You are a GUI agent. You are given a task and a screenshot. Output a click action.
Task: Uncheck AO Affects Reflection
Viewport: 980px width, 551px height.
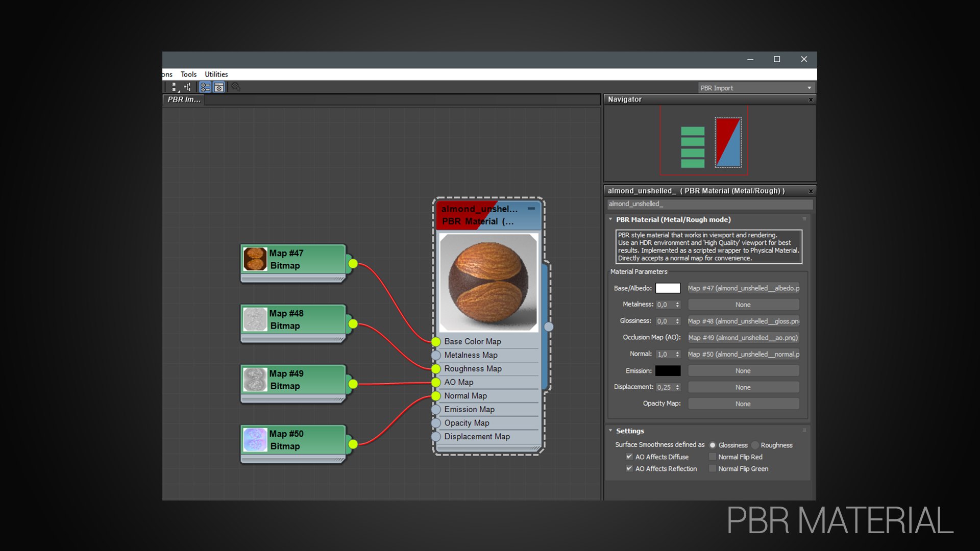(x=629, y=468)
